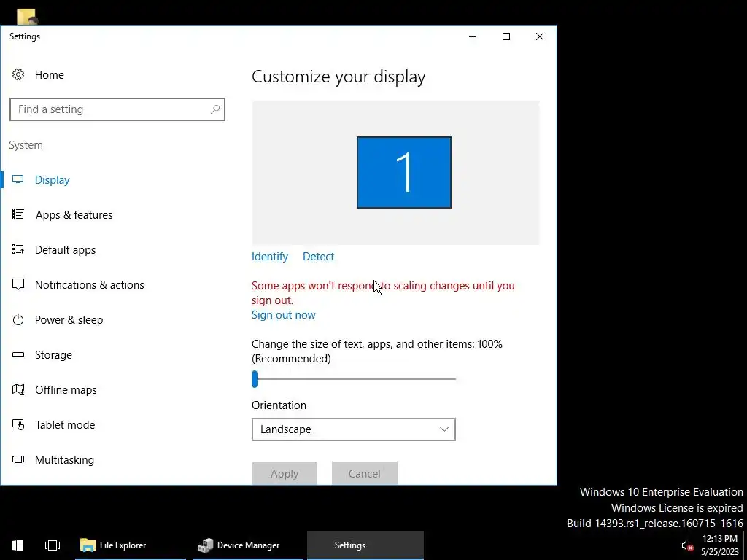This screenshot has width=747, height=560.
Task: Switch to File Explorer on the taskbar
Action: (x=130, y=545)
